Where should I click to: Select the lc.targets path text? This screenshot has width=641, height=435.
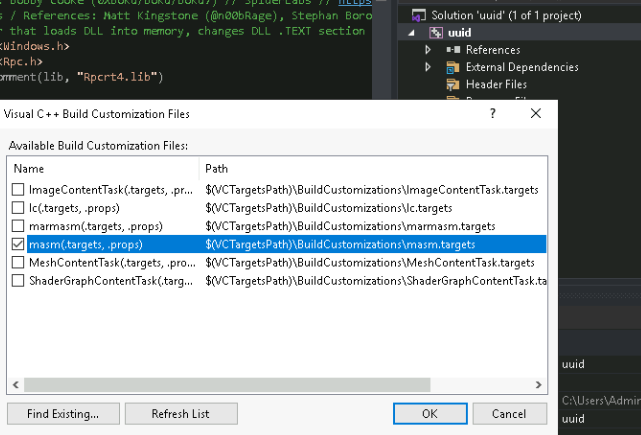point(329,208)
